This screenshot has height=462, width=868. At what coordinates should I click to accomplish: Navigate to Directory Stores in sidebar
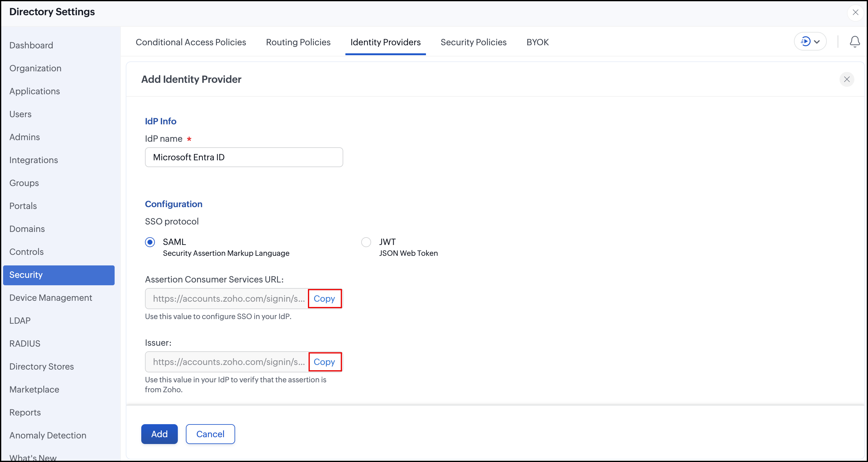tap(42, 366)
